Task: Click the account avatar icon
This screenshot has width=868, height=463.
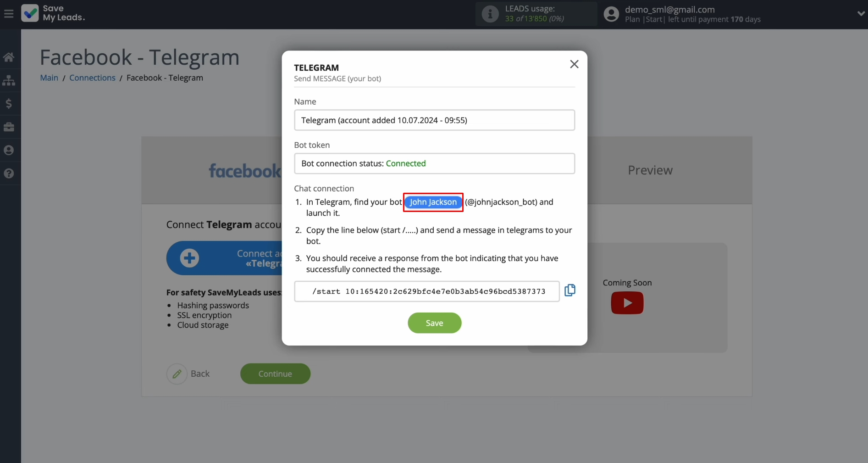Action: click(x=611, y=14)
